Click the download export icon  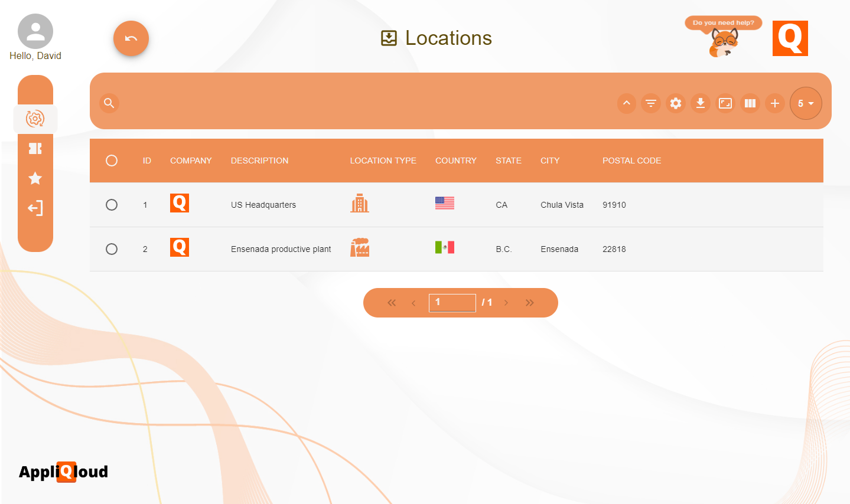[701, 103]
